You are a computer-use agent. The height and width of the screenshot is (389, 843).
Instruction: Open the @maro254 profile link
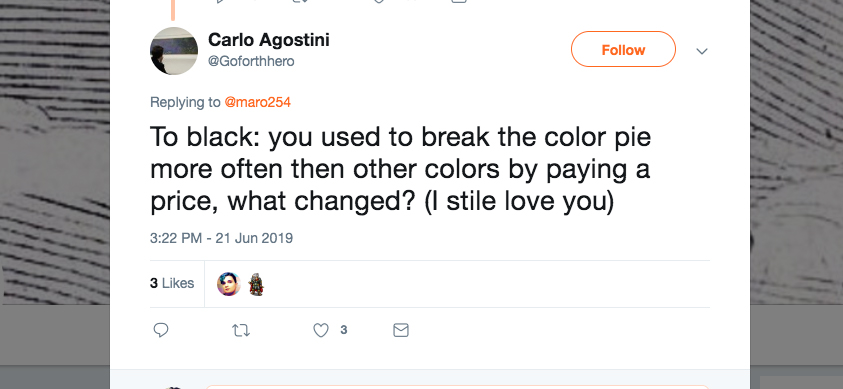click(257, 102)
